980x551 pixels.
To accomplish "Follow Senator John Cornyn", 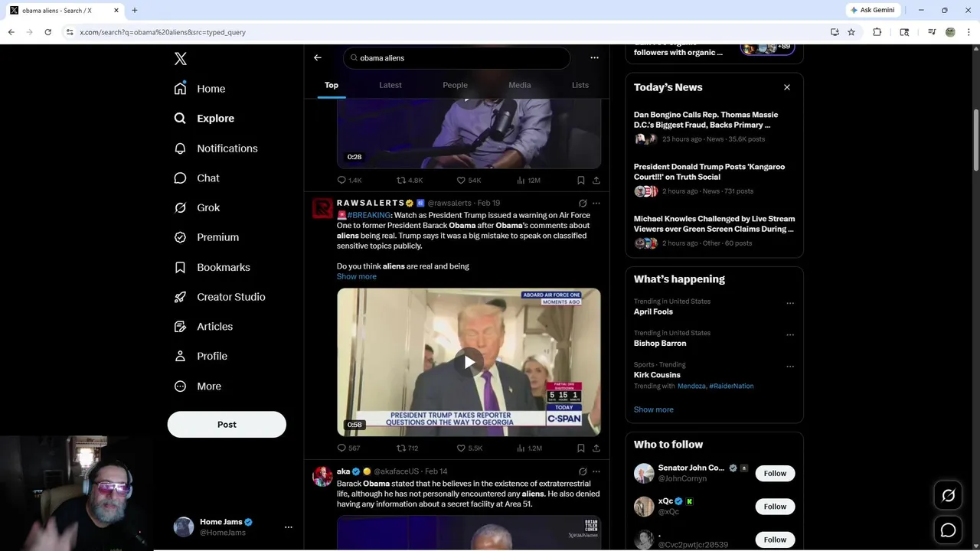I will pos(775,474).
